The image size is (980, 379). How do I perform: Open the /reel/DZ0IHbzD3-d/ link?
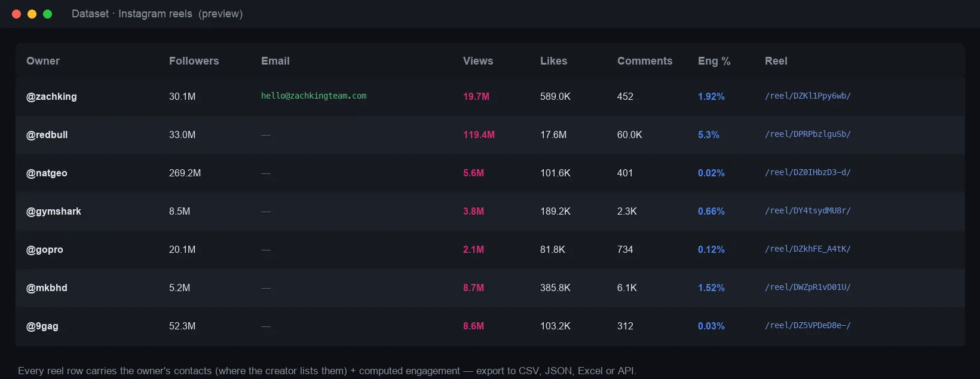pos(808,172)
